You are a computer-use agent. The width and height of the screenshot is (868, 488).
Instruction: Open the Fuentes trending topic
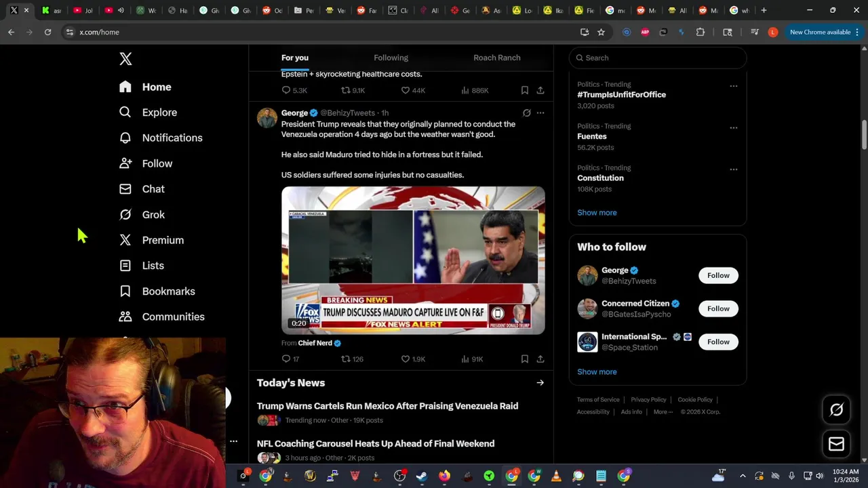pyautogui.click(x=592, y=136)
